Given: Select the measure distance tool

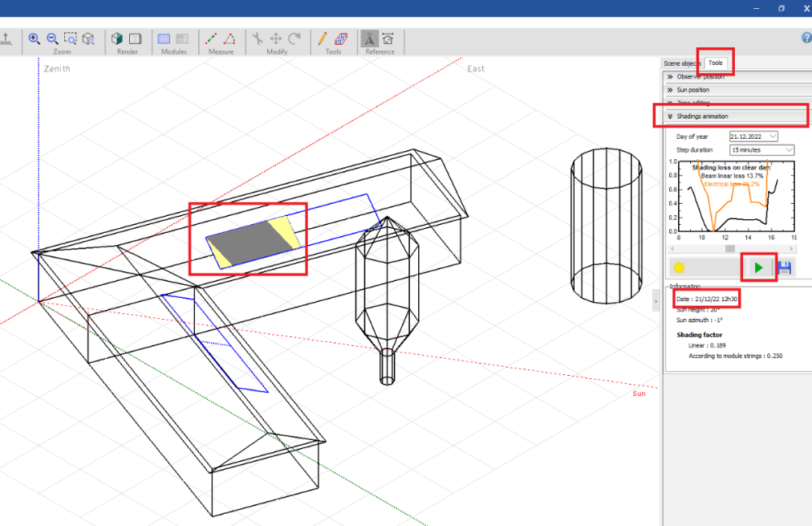Looking at the screenshot, I should click(211, 38).
